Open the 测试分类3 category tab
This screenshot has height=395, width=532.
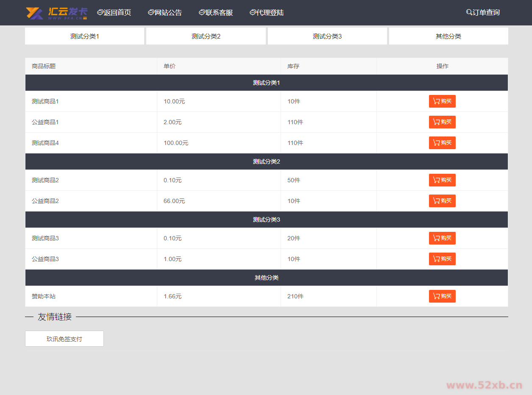pyautogui.click(x=327, y=36)
